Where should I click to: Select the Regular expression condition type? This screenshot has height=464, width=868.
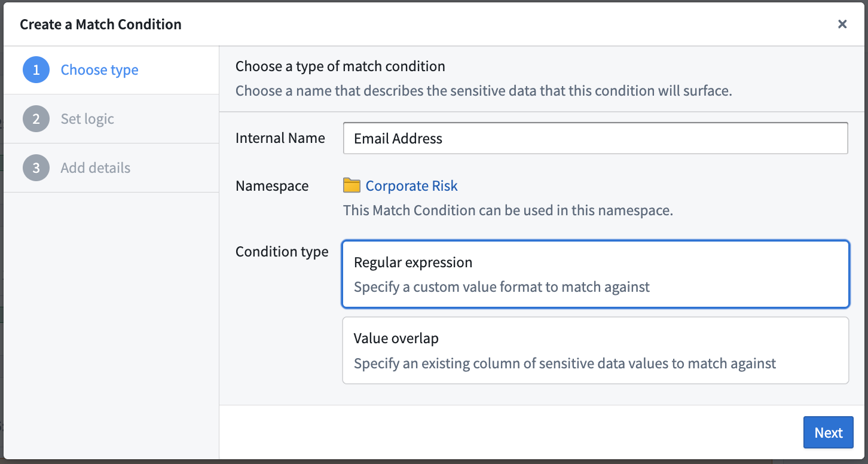coord(595,274)
